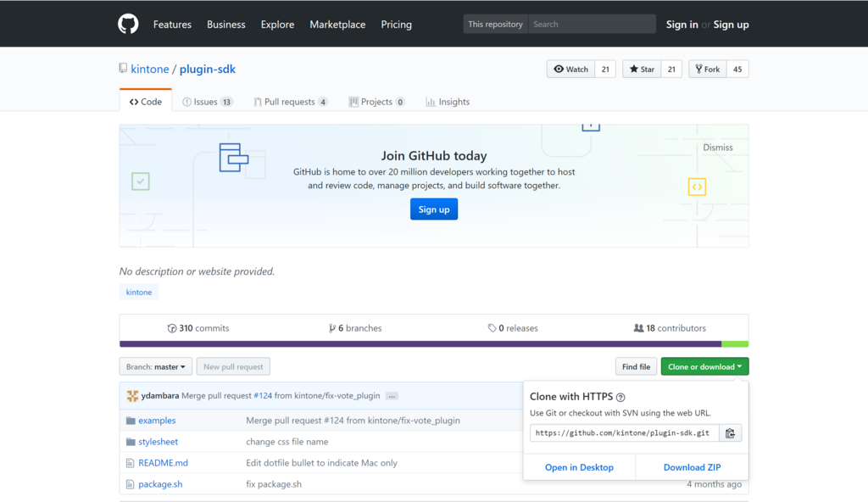Click the blue Sign up banner button
This screenshot has height=502, width=868.
click(434, 209)
